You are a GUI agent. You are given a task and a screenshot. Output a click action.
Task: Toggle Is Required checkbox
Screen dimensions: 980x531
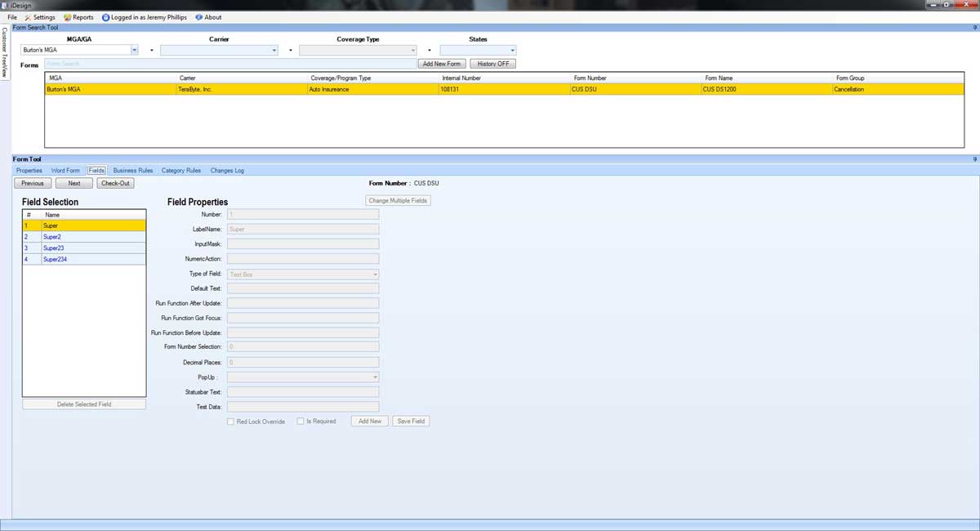point(301,422)
